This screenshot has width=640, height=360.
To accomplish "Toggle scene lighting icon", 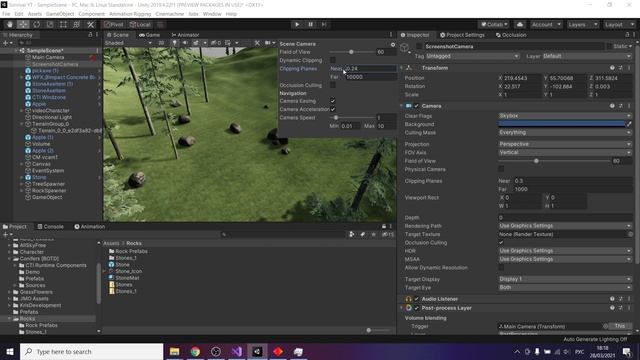I will 174,43.
